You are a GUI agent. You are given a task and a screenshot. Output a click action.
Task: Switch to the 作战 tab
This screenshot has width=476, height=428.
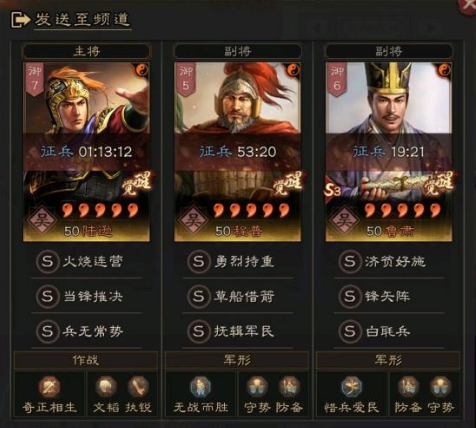(86, 360)
